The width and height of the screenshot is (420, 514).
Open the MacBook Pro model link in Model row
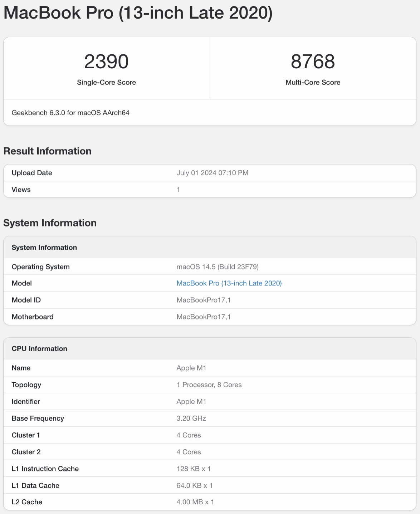coord(229,283)
